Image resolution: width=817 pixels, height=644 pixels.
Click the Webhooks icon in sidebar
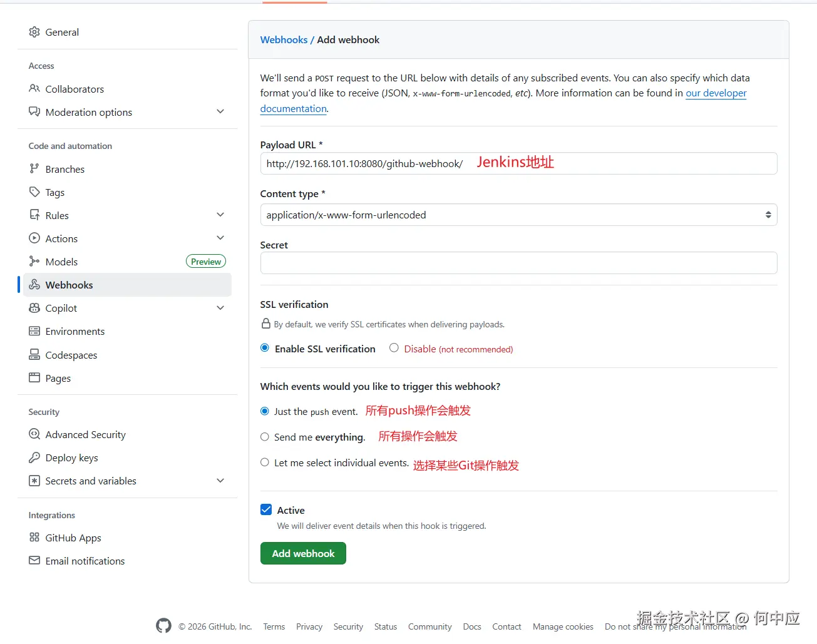pyautogui.click(x=34, y=285)
